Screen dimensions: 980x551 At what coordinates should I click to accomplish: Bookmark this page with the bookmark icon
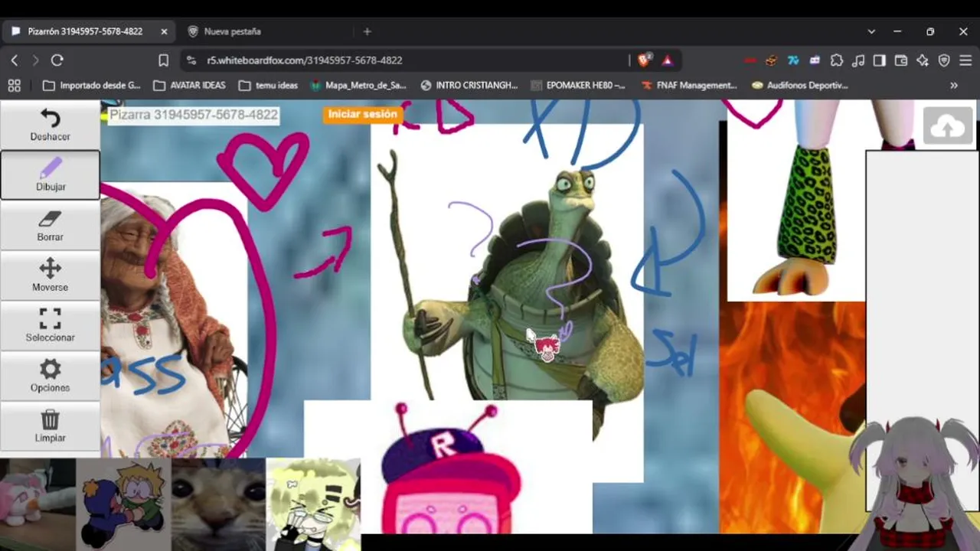tap(163, 60)
